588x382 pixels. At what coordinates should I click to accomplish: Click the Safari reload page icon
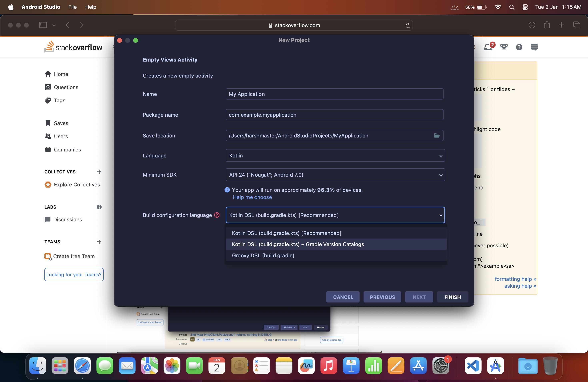pos(408,25)
